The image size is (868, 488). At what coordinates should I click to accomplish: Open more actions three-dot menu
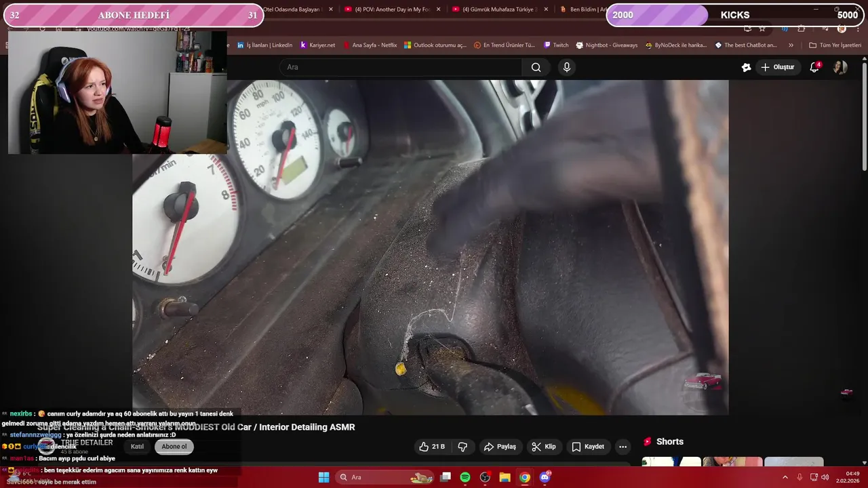(623, 447)
